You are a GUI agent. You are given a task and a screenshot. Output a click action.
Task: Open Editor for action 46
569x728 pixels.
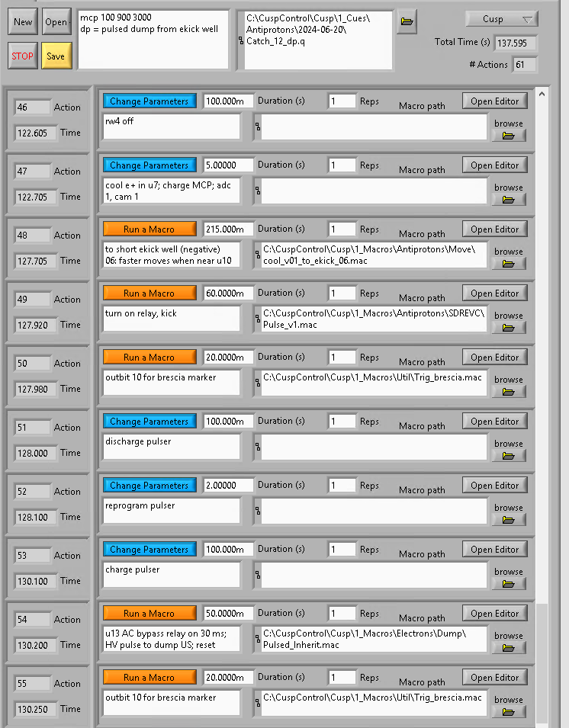(x=495, y=101)
